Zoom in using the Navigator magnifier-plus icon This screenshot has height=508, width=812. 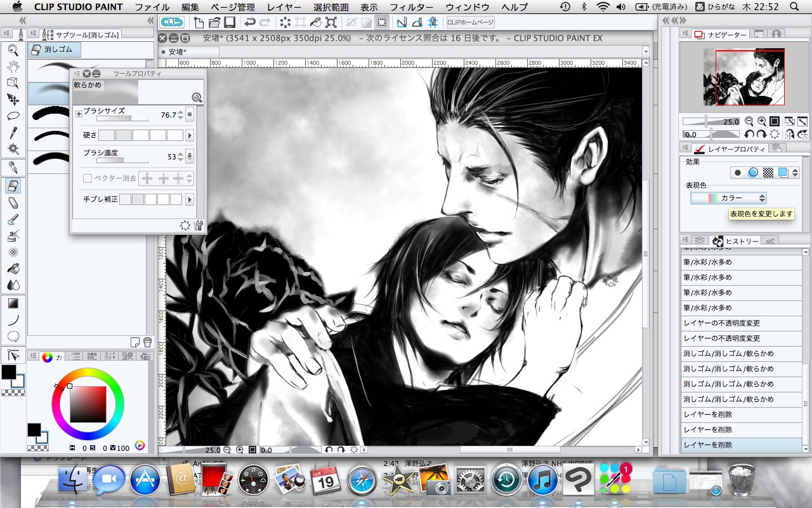click(x=762, y=121)
